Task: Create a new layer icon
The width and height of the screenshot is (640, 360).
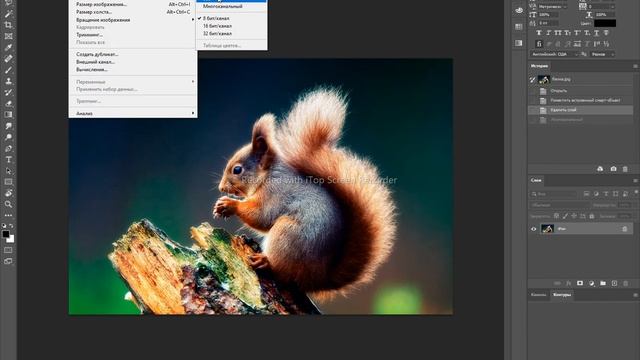Action: pyautogui.click(x=614, y=283)
